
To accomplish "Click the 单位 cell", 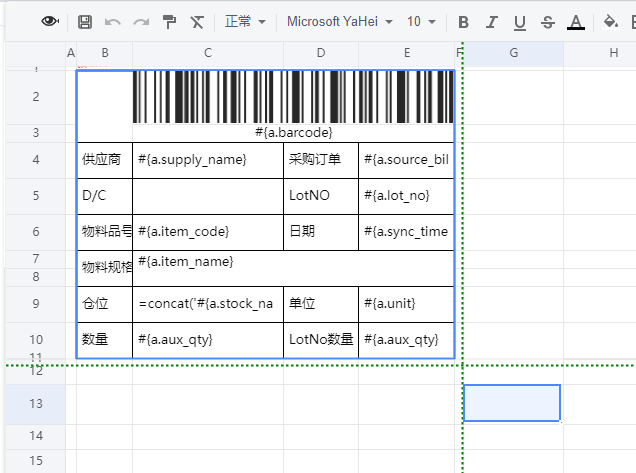I will pyautogui.click(x=321, y=304).
